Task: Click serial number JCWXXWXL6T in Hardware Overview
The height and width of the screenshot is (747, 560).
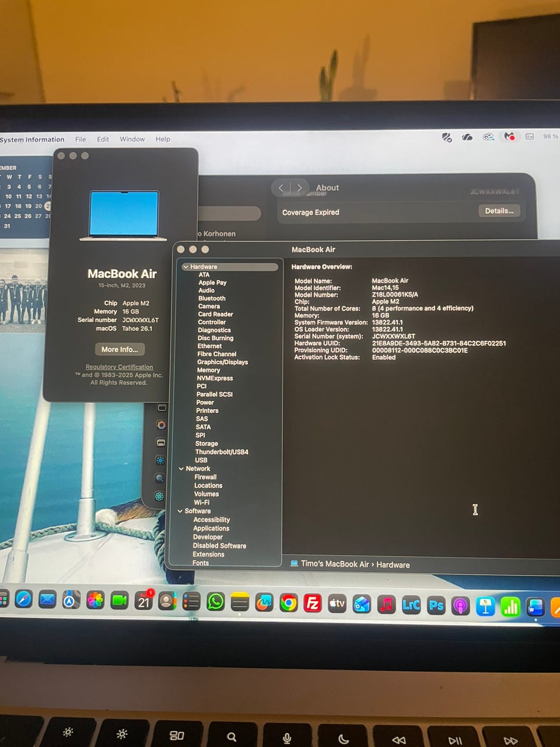Action: tap(393, 336)
